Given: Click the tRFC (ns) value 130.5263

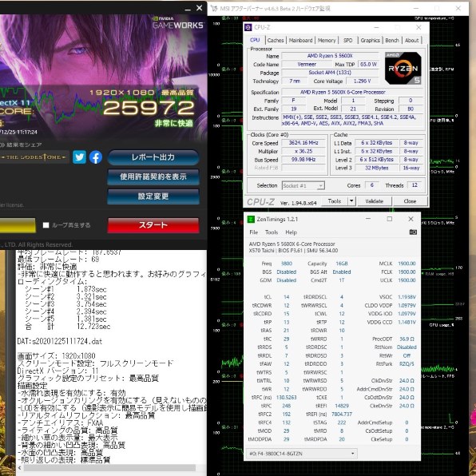Looking at the screenshot, I should click(286, 398).
